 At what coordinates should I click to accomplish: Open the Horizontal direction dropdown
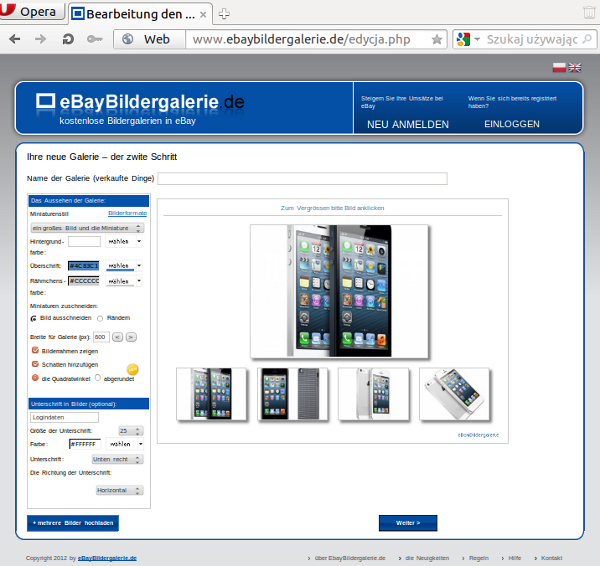coord(120,490)
